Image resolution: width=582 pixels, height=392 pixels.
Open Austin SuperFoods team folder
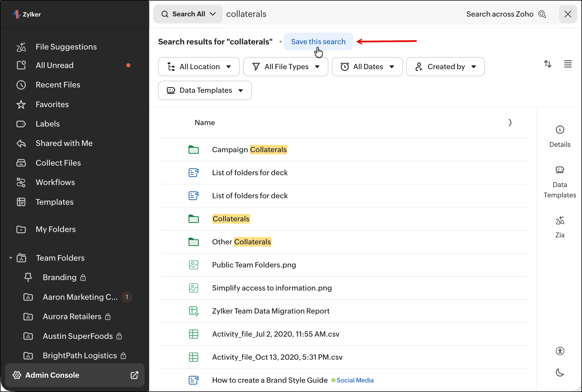pos(78,336)
